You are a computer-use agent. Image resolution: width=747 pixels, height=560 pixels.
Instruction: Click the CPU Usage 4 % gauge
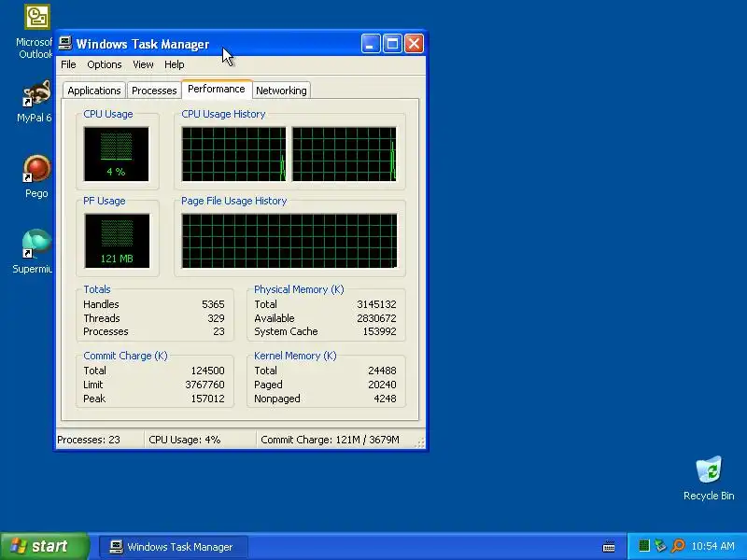tap(116, 154)
